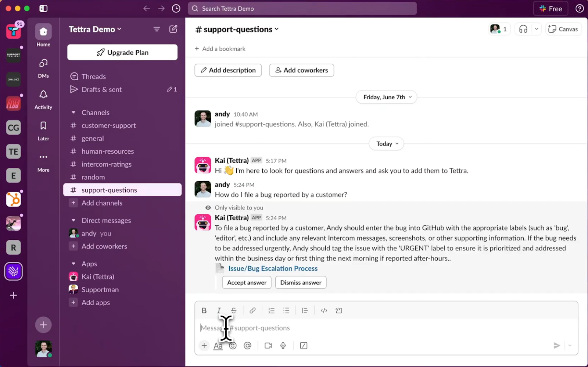This screenshot has width=588, height=367.
Task: Collapse the Direct messages section
Action: (x=73, y=220)
